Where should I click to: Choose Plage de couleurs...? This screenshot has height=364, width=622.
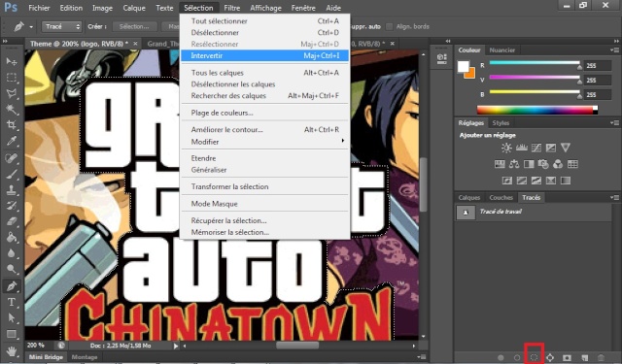pyautogui.click(x=265, y=113)
